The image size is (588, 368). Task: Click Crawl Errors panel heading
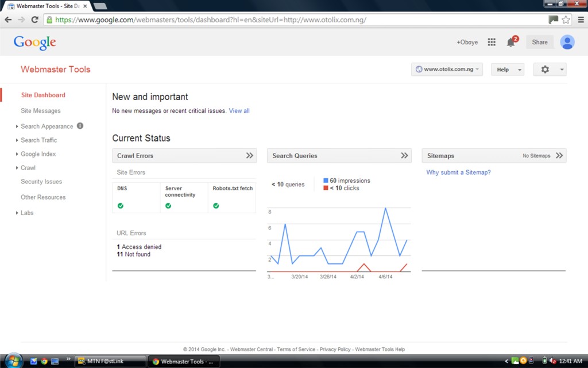(x=135, y=155)
